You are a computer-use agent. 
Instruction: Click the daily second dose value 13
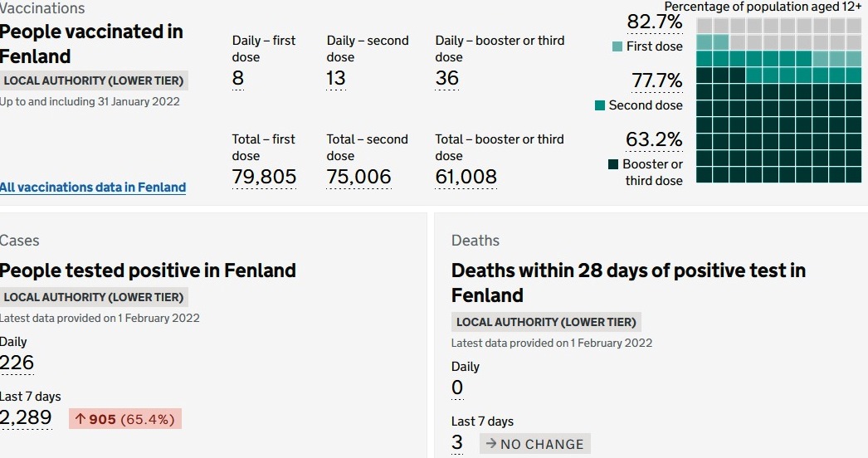[336, 79]
